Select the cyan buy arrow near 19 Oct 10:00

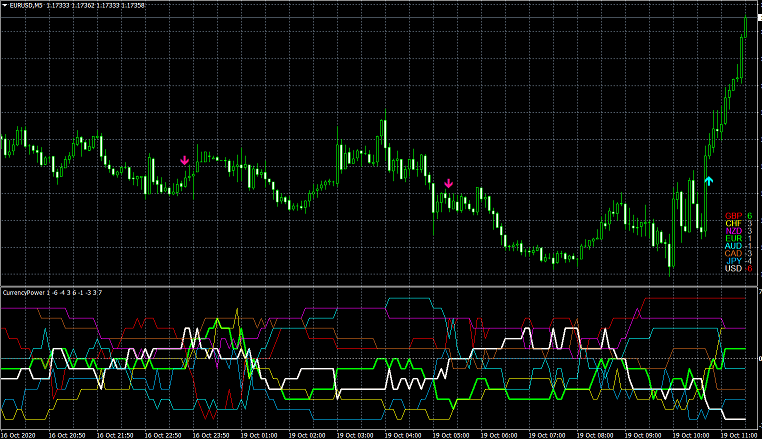[709, 181]
